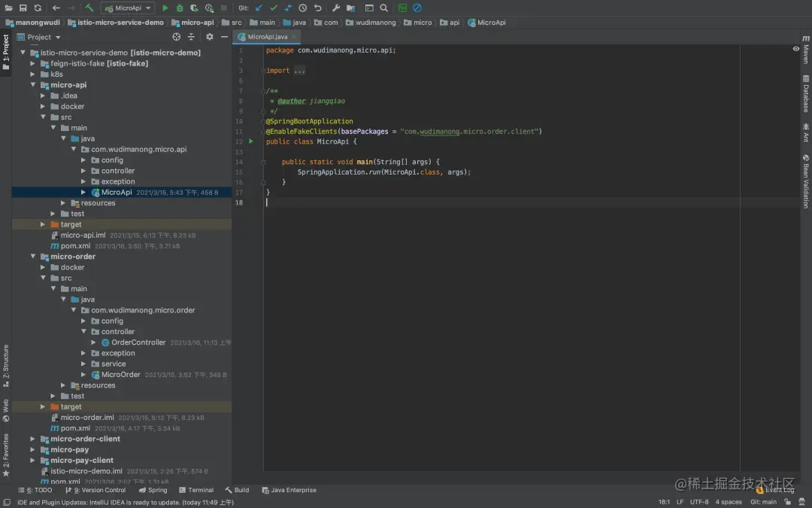Toggle the editor inspections eye icon

pos(796,49)
